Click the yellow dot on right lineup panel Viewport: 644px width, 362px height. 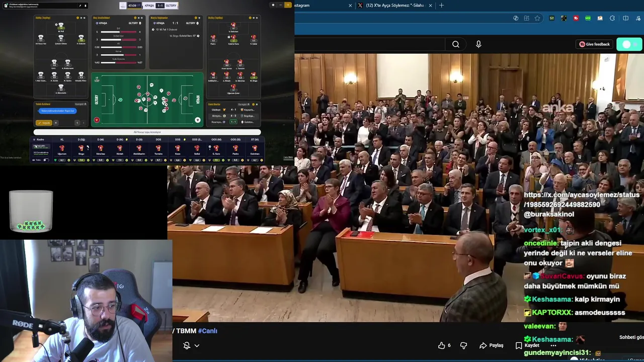click(x=250, y=18)
